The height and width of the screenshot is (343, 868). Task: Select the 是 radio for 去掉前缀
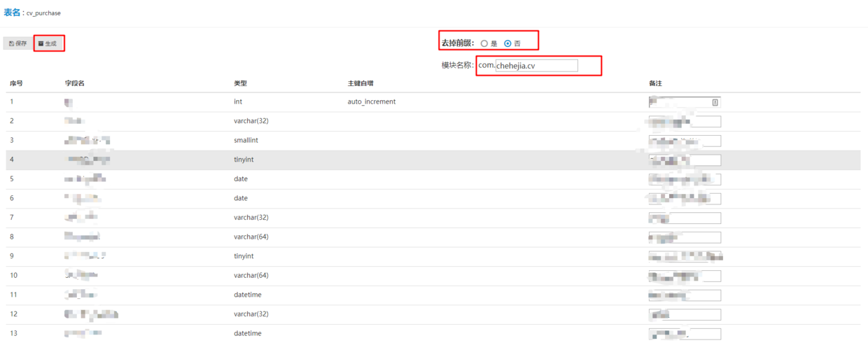point(484,43)
